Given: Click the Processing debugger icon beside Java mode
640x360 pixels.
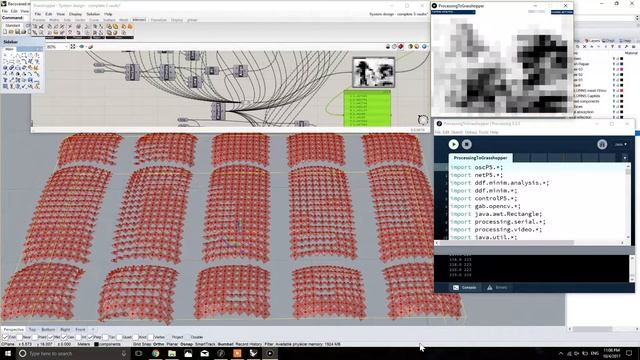Looking at the screenshot, I should click(602, 144).
